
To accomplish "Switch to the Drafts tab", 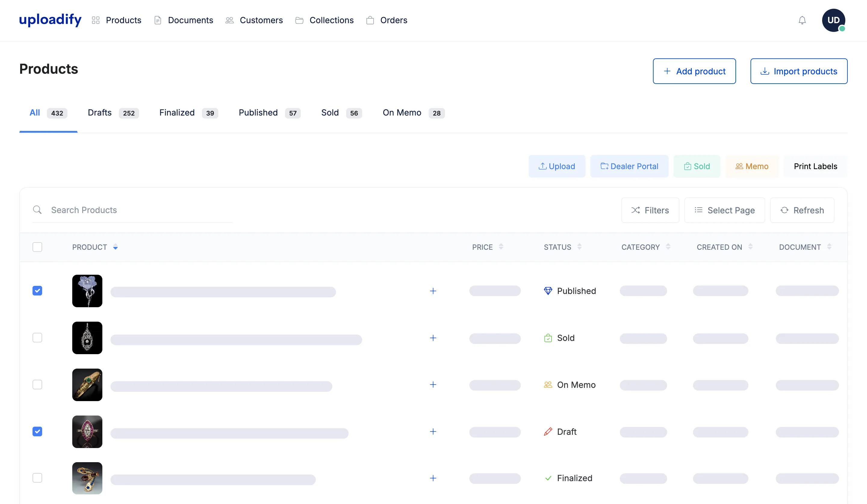I will pyautogui.click(x=99, y=113).
